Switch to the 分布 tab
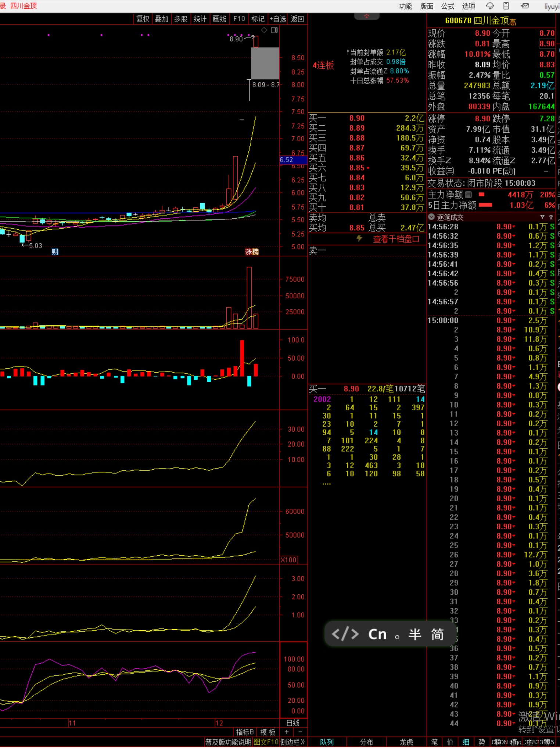The height and width of the screenshot is (749, 560). pos(366,742)
